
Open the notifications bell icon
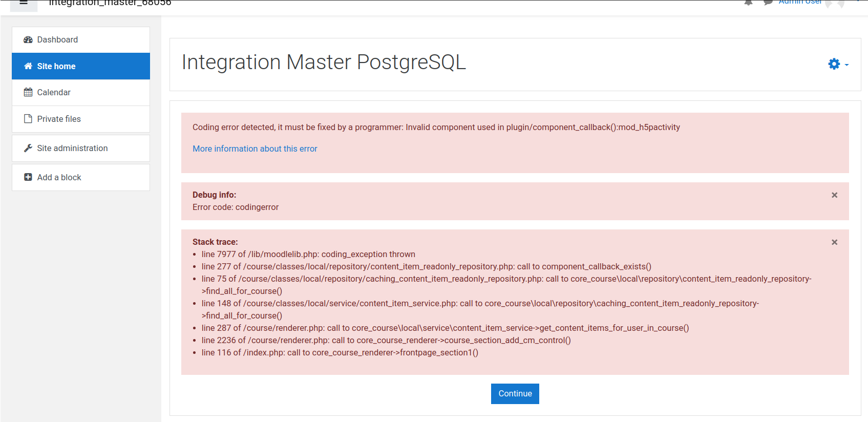749,3
